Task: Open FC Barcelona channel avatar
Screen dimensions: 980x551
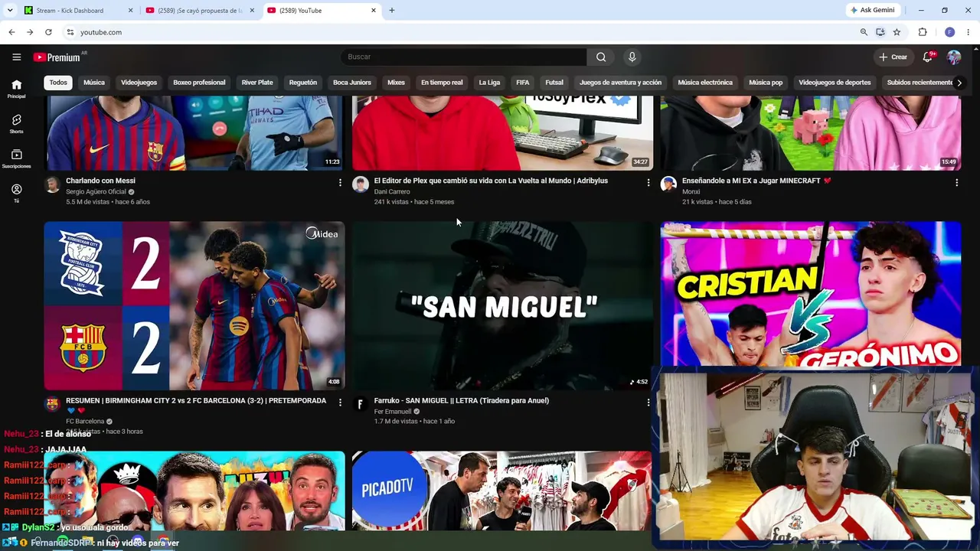Action: coord(52,404)
